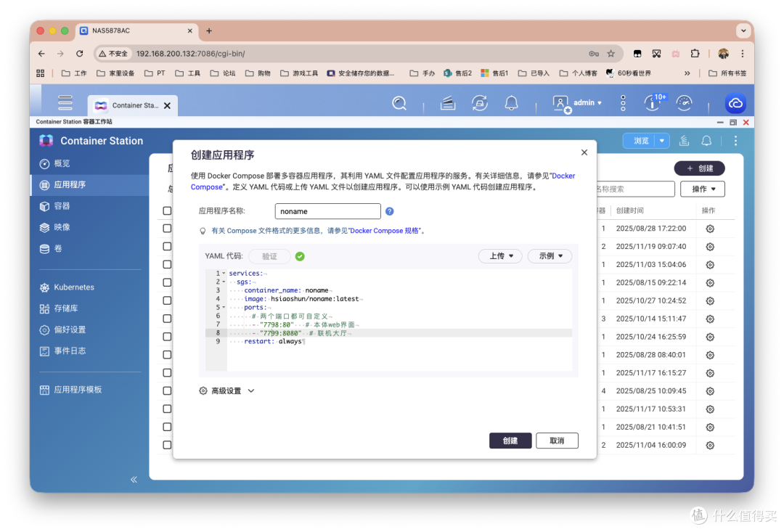This screenshot has width=784, height=532.
Task: Open the QTS notification bell icon
Action: click(511, 103)
